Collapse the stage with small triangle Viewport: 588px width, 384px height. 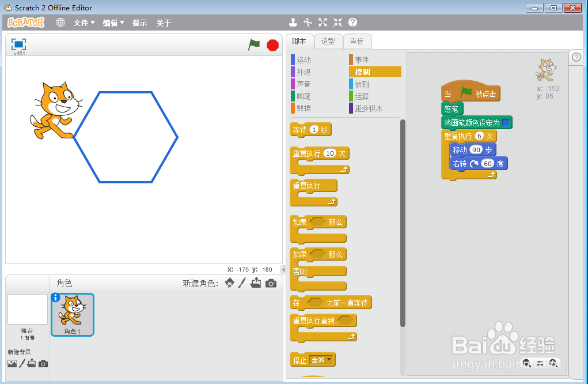click(283, 269)
